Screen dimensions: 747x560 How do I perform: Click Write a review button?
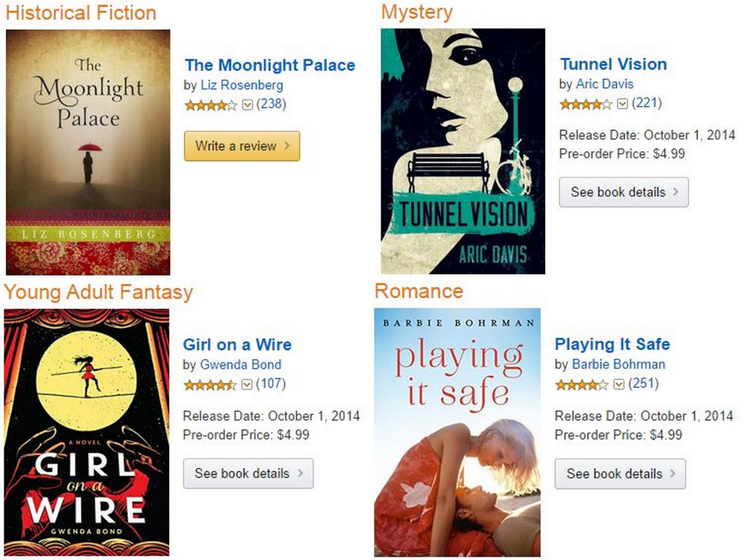242,146
